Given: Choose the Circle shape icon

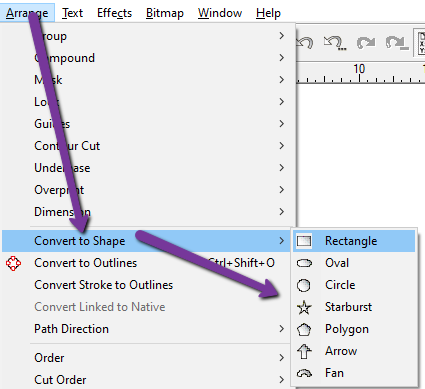Looking at the screenshot, I should point(304,285).
